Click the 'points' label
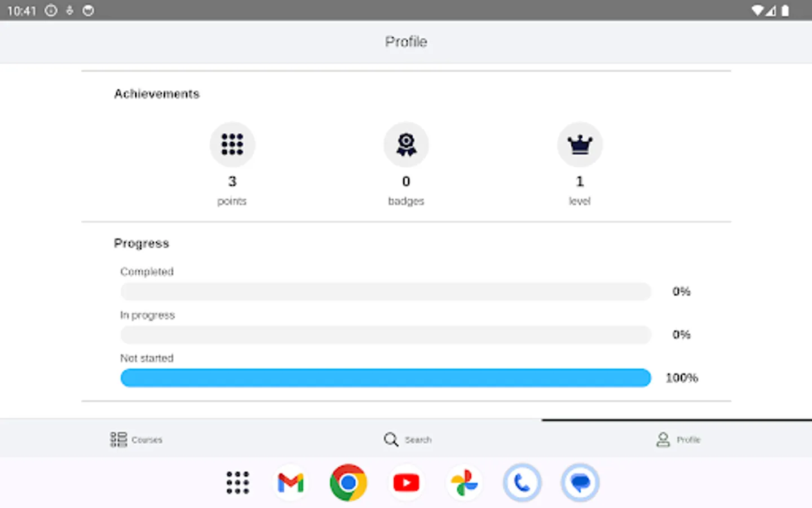Screen dimensions: 812x508 pyautogui.click(x=232, y=201)
